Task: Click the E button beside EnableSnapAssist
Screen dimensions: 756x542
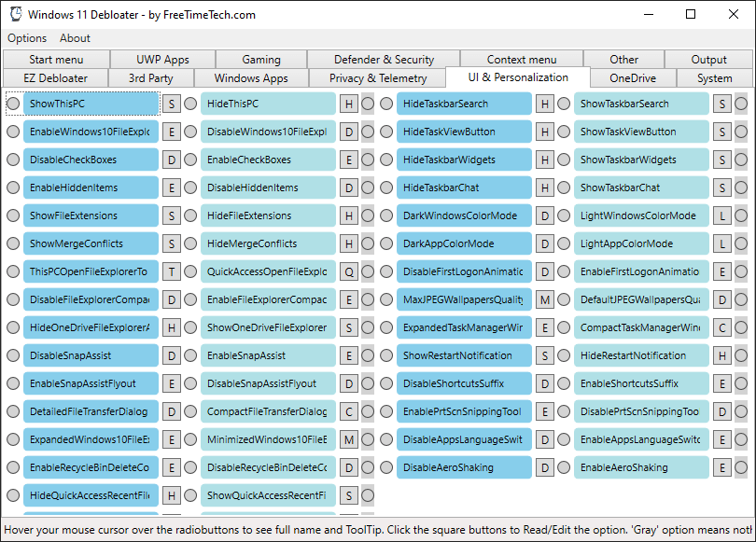Action: 349,355
